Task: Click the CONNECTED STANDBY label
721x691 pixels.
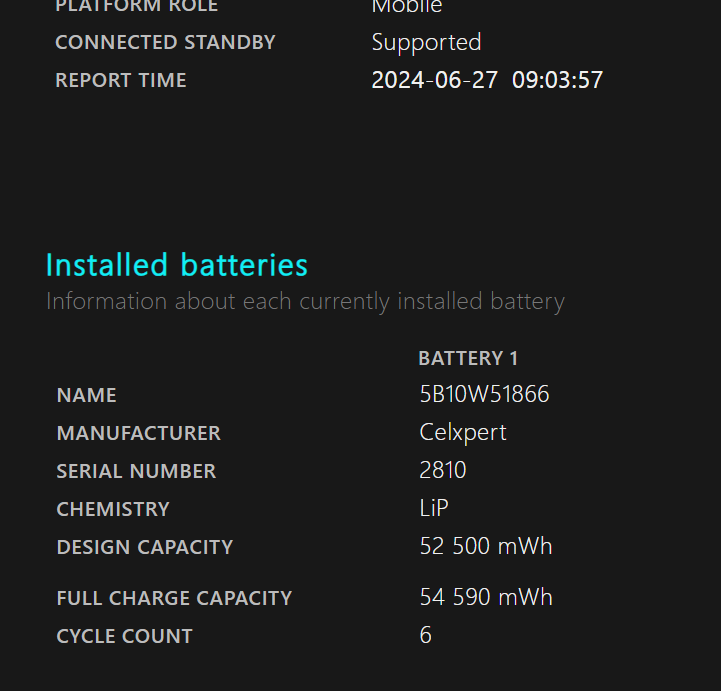Action: [165, 42]
